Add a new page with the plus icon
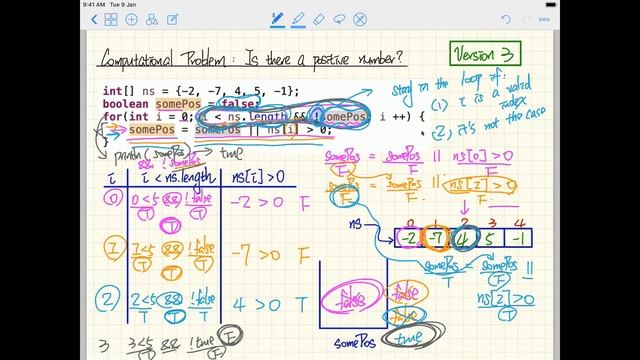This screenshot has width=640, height=360. 131,19
